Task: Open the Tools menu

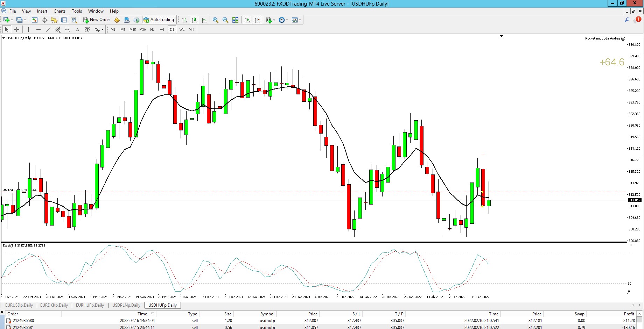Action: (77, 11)
